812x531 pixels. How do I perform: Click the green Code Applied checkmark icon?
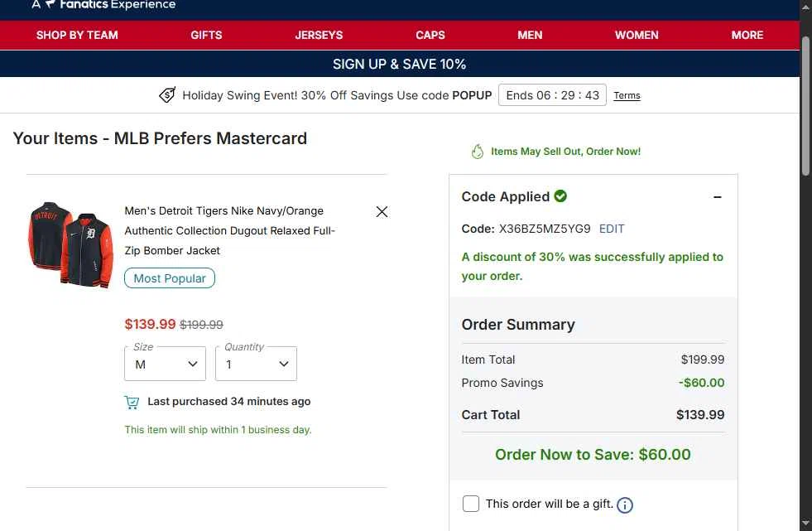560,196
